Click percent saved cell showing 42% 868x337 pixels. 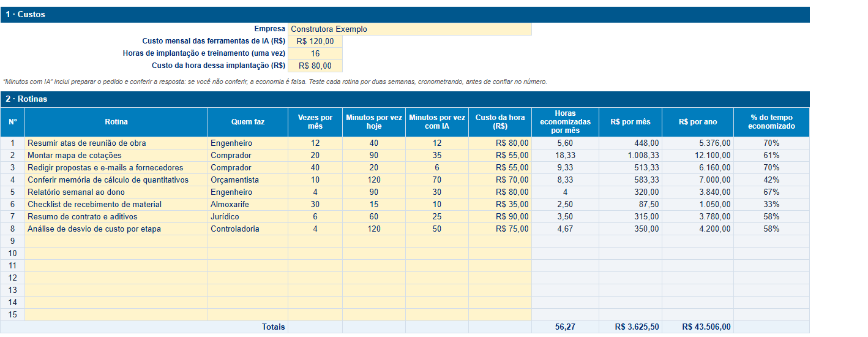(771, 180)
